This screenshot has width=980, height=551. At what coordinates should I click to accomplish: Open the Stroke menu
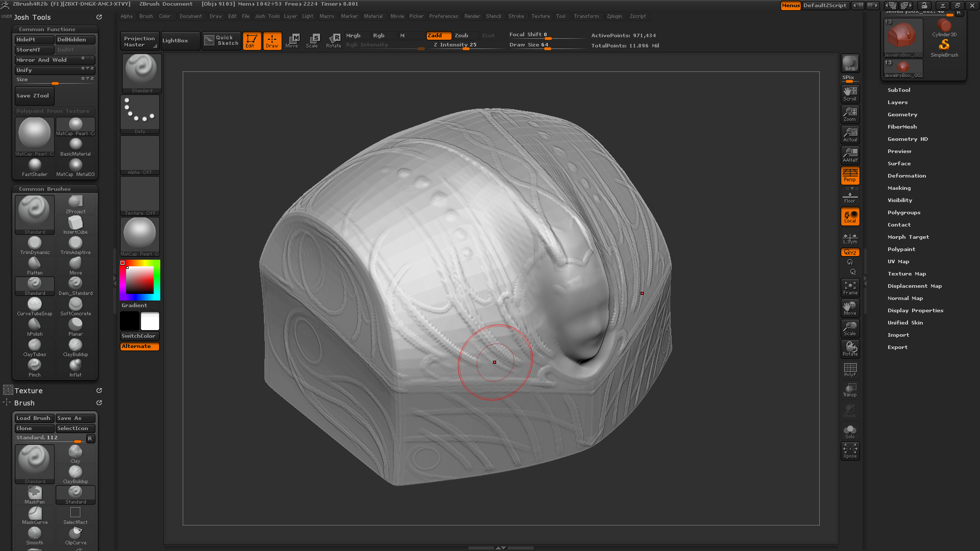point(516,16)
